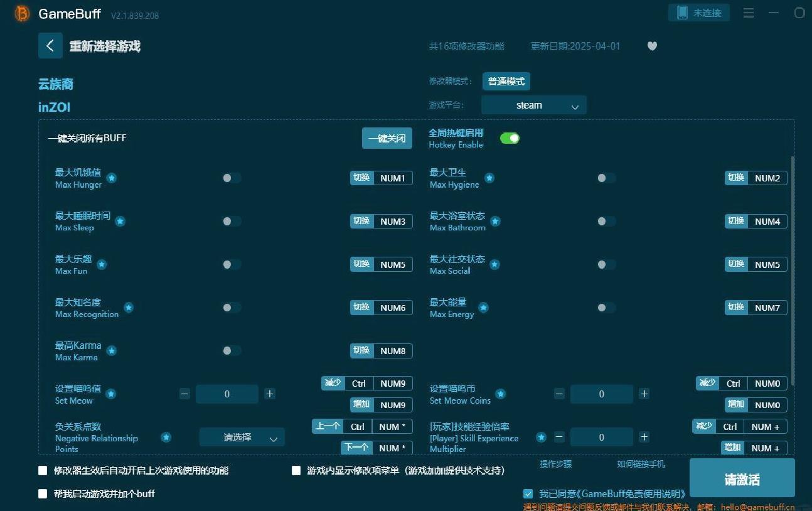Click the phone not-connected icon button

pyautogui.click(x=699, y=13)
